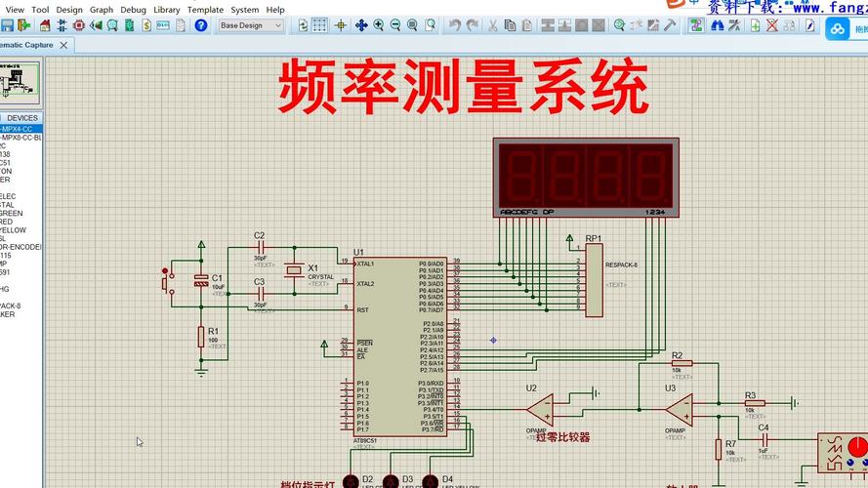Viewport: 868px width, 488px height.
Task: Select MPX8-CC-BL entry in devices list
Action: click(21, 138)
